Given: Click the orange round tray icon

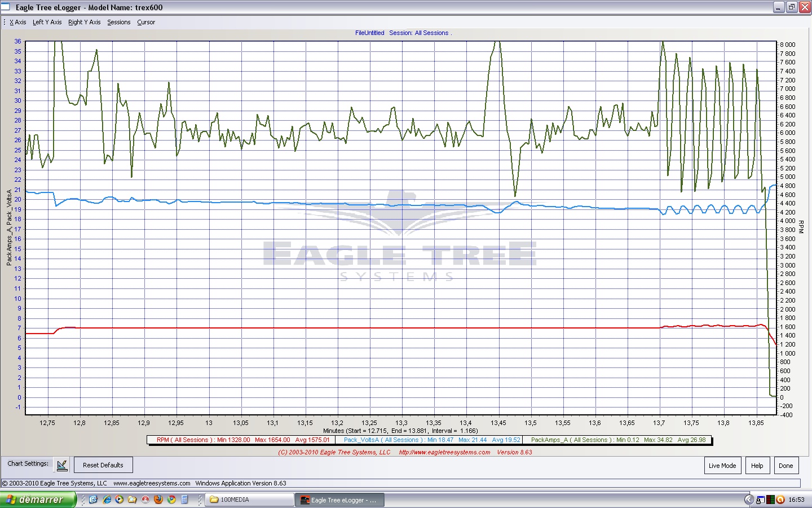Looking at the screenshot, I should coord(780,500).
